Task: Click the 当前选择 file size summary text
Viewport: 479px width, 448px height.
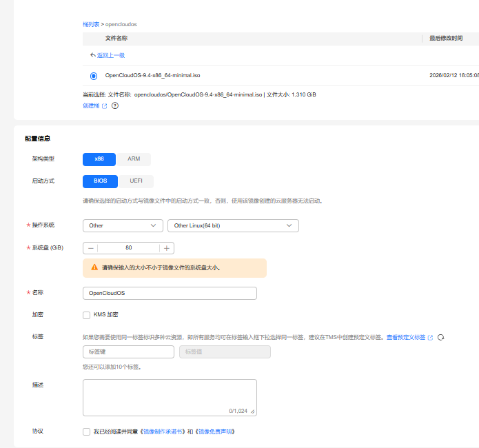Action: click(x=199, y=94)
